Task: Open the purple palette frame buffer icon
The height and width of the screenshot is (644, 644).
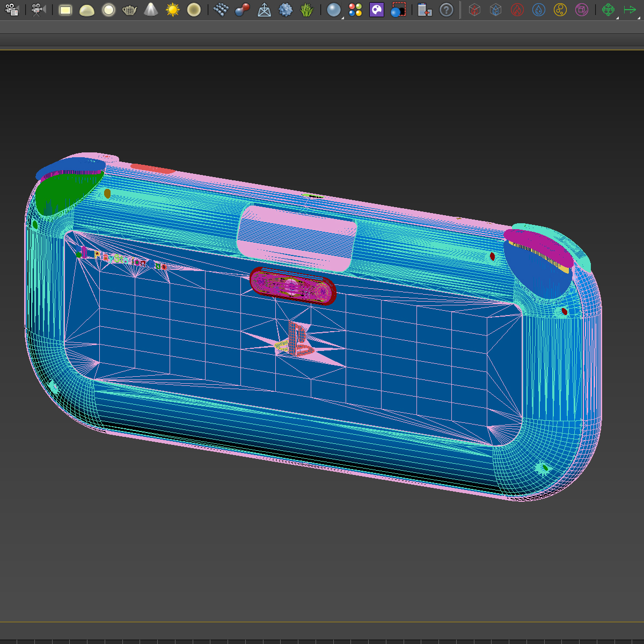Action: 377,10
